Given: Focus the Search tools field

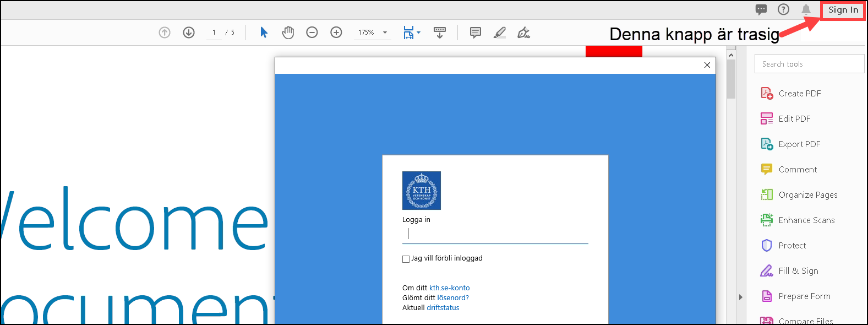Looking at the screenshot, I should click(809, 64).
